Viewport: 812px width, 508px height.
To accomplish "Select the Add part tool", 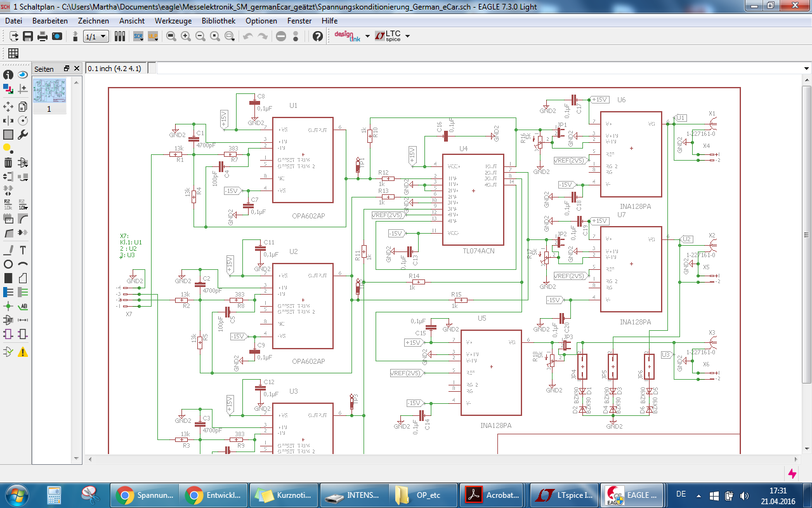I will click(x=23, y=163).
